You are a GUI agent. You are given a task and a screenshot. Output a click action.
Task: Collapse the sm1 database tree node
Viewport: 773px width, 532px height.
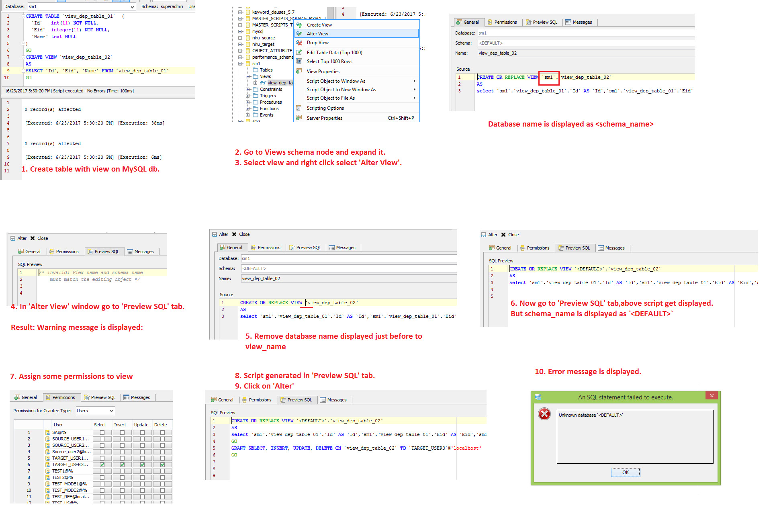[x=240, y=63]
